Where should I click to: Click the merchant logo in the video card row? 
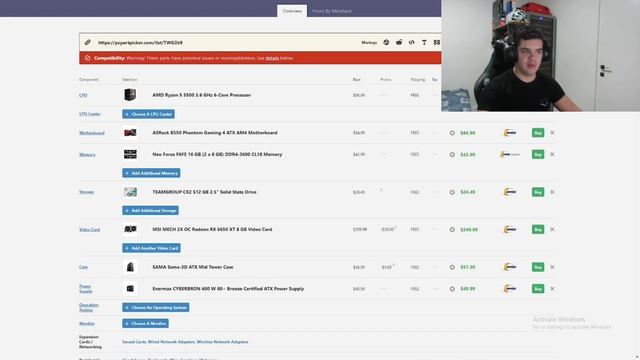tap(510, 229)
